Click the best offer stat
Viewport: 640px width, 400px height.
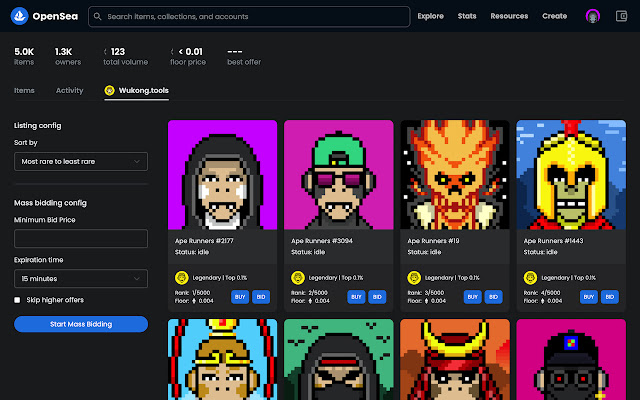tap(244, 56)
